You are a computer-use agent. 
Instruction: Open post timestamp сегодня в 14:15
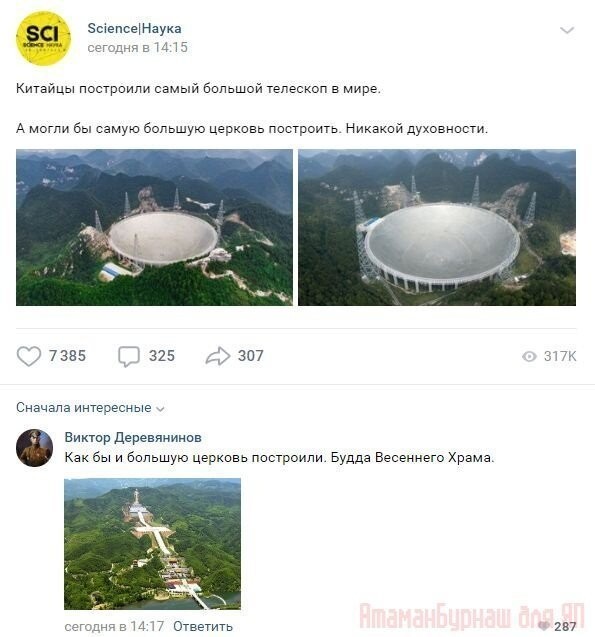click(137, 48)
